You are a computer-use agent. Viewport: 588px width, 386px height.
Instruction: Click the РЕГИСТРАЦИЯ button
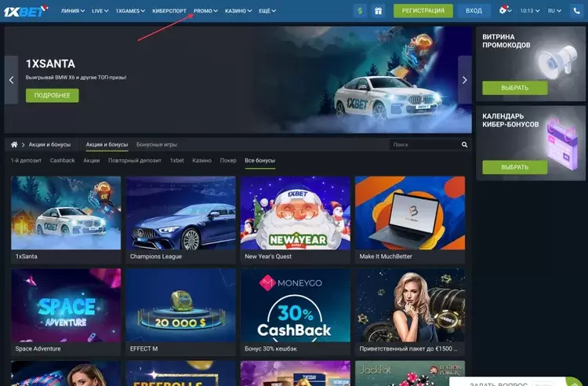click(x=423, y=11)
